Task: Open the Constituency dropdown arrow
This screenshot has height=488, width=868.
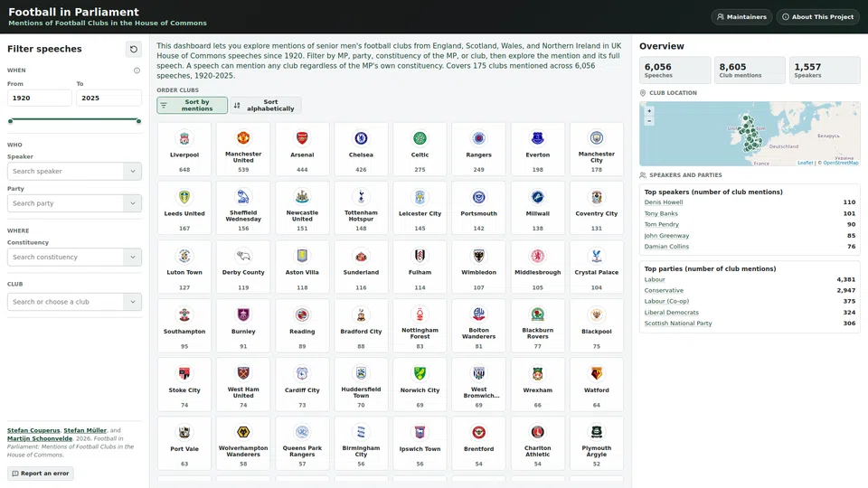Action: (x=133, y=257)
